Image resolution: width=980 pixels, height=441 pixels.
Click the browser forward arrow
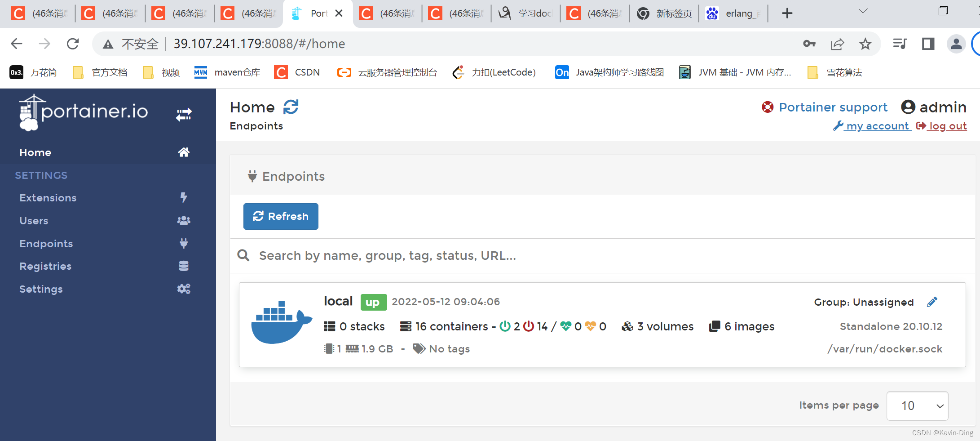pos(44,44)
